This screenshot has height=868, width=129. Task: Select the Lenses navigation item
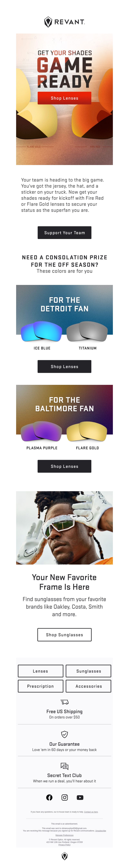pyautogui.click(x=40, y=671)
